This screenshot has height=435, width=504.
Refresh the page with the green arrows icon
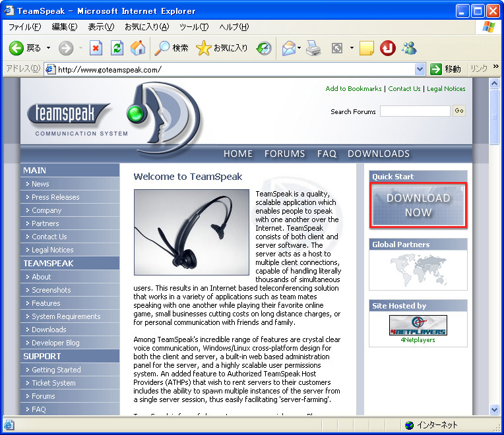(x=117, y=48)
